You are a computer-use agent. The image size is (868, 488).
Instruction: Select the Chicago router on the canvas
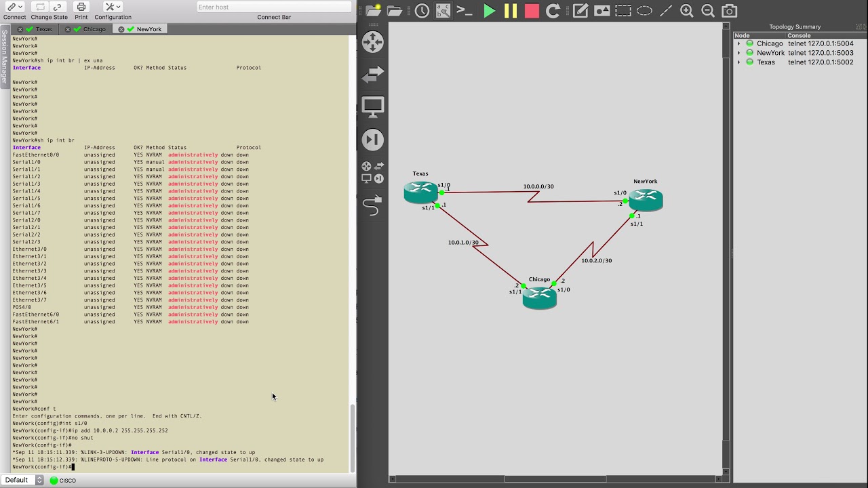pos(540,298)
